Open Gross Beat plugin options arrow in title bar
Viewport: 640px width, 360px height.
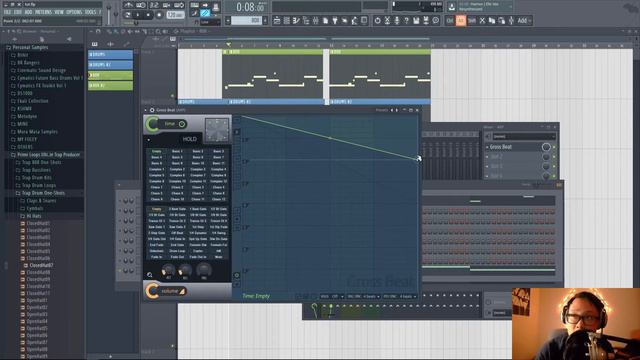tap(145, 110)
